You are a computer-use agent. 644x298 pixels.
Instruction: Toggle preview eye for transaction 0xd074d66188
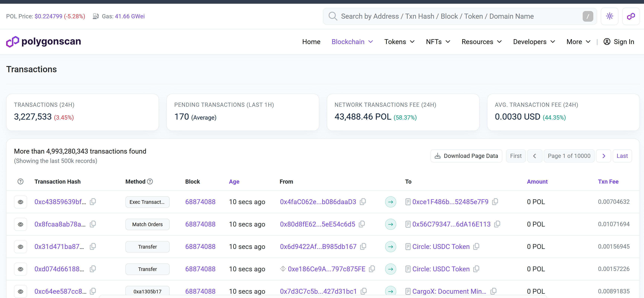21,269
